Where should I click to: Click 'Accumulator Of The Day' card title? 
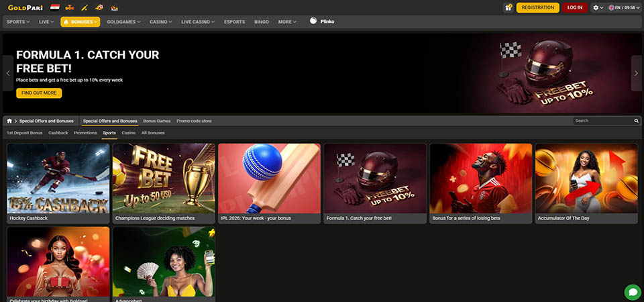(563, 218)
